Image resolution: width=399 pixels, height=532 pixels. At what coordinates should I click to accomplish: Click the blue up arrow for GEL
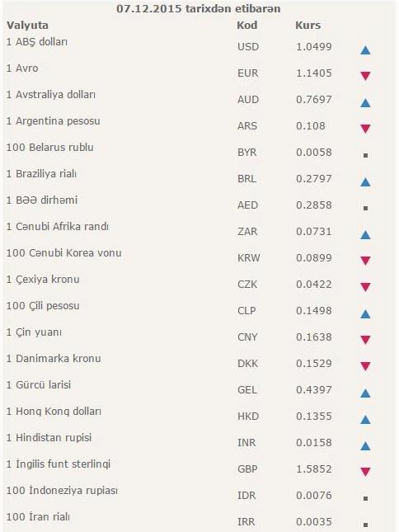pos(365,393)
